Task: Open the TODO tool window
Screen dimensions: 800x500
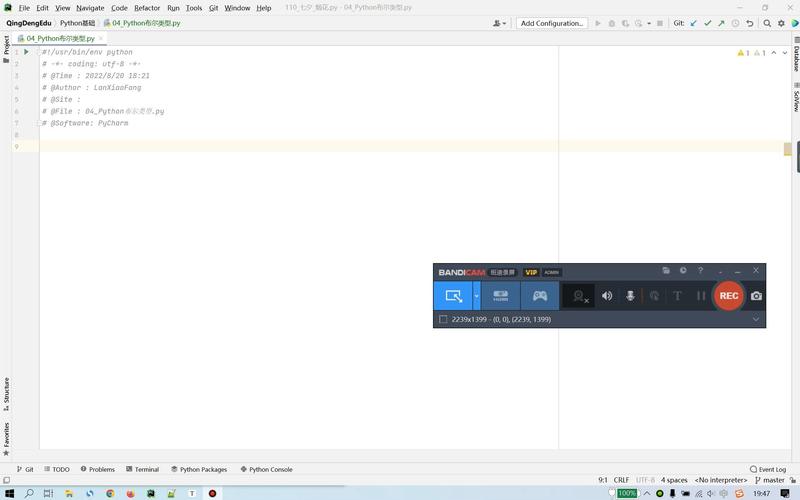Action: (x=57, y=469)
